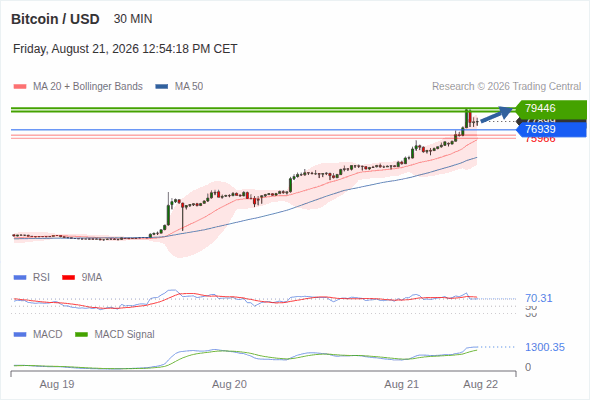This screenshot has width=590, height=400.
Task: Open the Research © 2026 Trading Central credit
Action: pos(506,87)
